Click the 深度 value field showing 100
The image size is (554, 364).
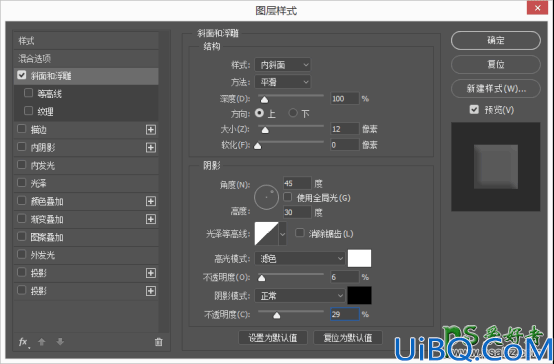tap(344, 99)
